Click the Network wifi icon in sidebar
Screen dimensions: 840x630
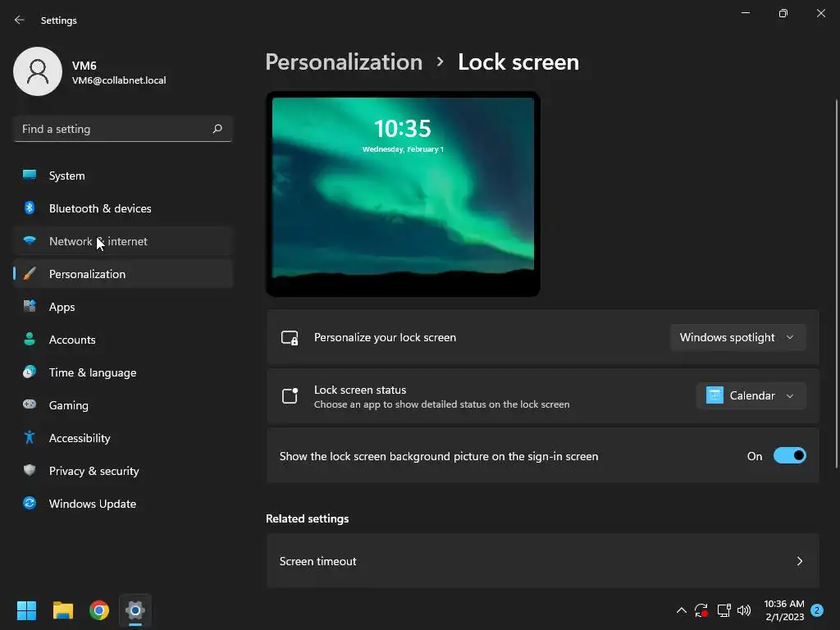(x=30, y=240)
